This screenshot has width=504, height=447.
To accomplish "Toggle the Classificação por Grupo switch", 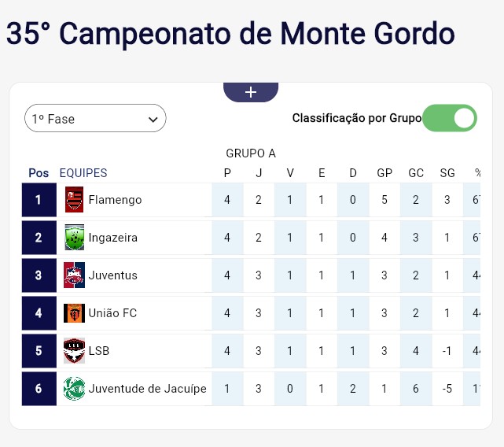I will coord(450,118).
